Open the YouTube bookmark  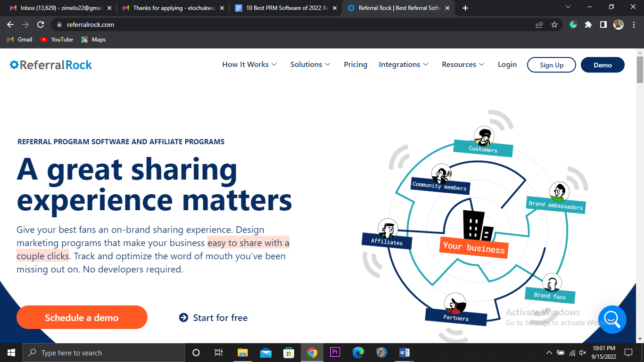[57, 40]
